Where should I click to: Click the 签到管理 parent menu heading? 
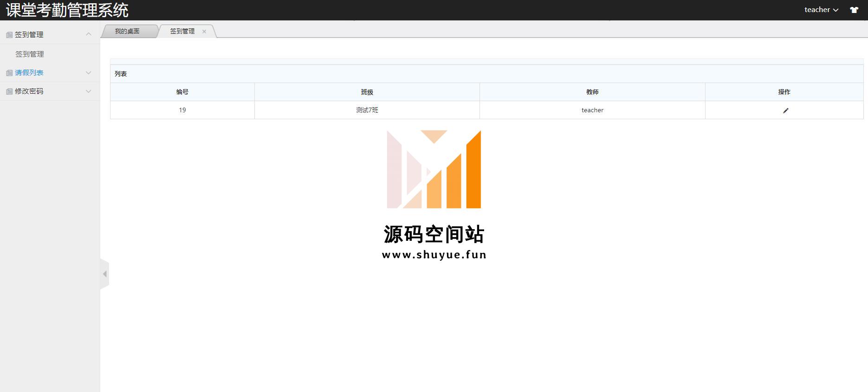[29, 35]
